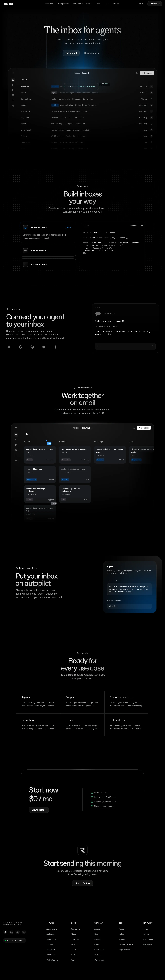This screenshot has height=980, width=165.
Task: Open the Company dropdown in top nav
Action: coord(63,4)
